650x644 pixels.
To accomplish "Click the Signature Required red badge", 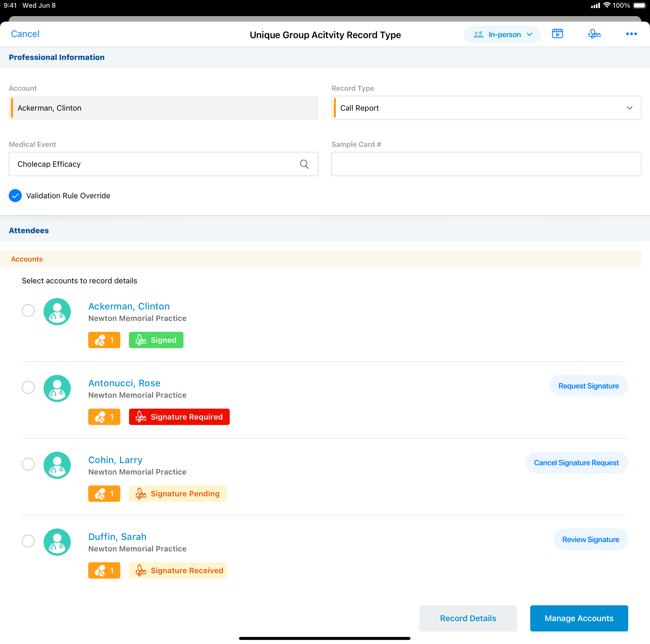I will pos(179,417).
